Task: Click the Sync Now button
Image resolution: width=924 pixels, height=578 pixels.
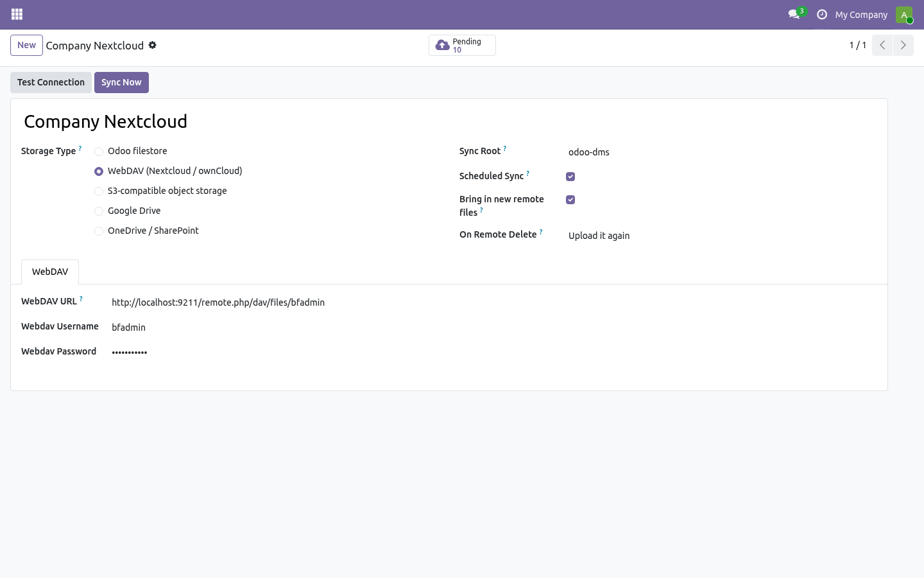Action: (121, 82)
